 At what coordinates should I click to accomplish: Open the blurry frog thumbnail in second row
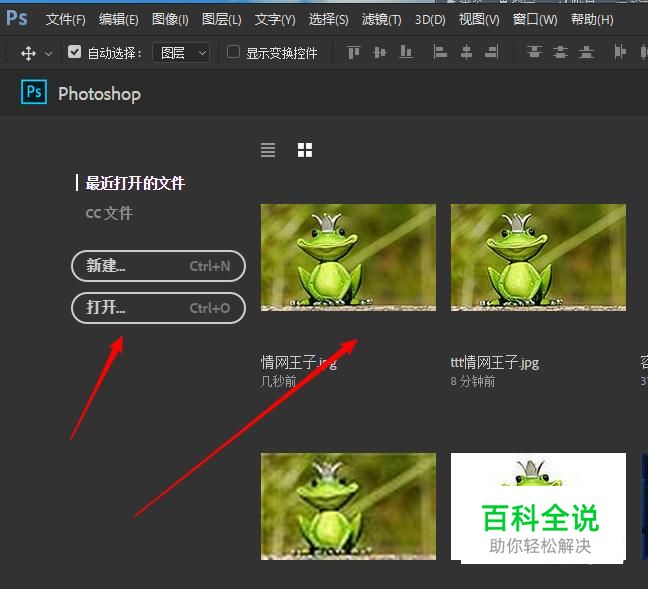click(x=348, y=506)
